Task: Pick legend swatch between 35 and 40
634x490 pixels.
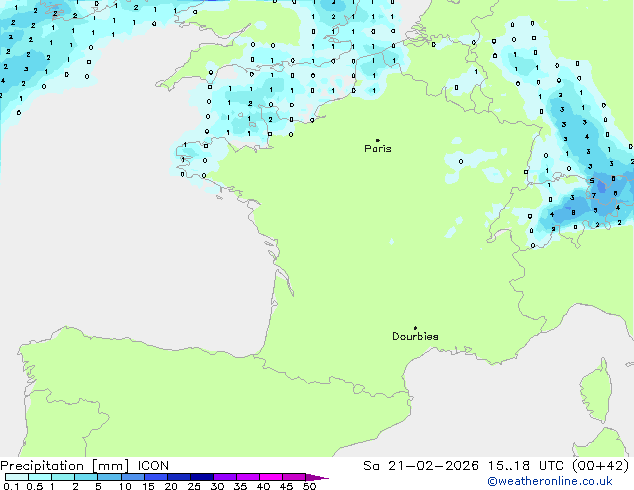Action: [x=248, y=477]
